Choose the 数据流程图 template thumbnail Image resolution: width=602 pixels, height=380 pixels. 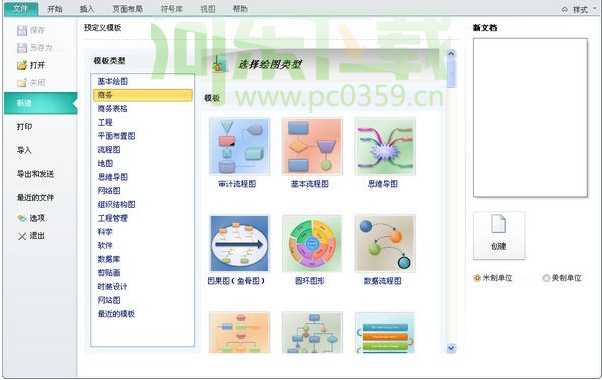pyautogui.click(x=385, y=243)
